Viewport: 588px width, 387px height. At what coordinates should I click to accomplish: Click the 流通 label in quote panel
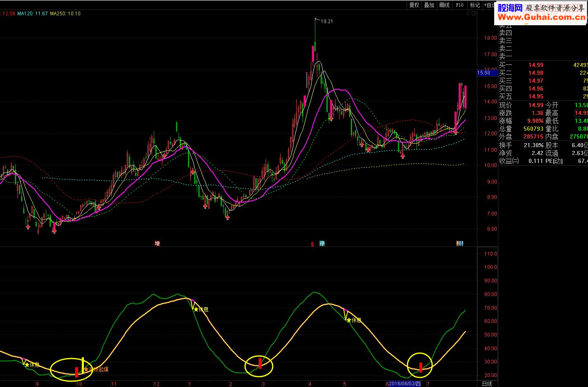pos(552,153)
